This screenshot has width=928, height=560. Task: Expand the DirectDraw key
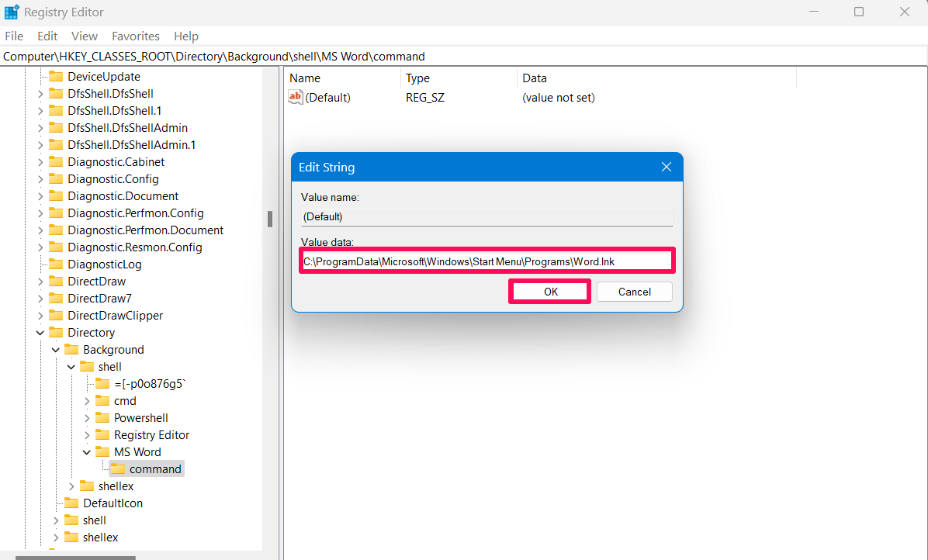(40, 282)
